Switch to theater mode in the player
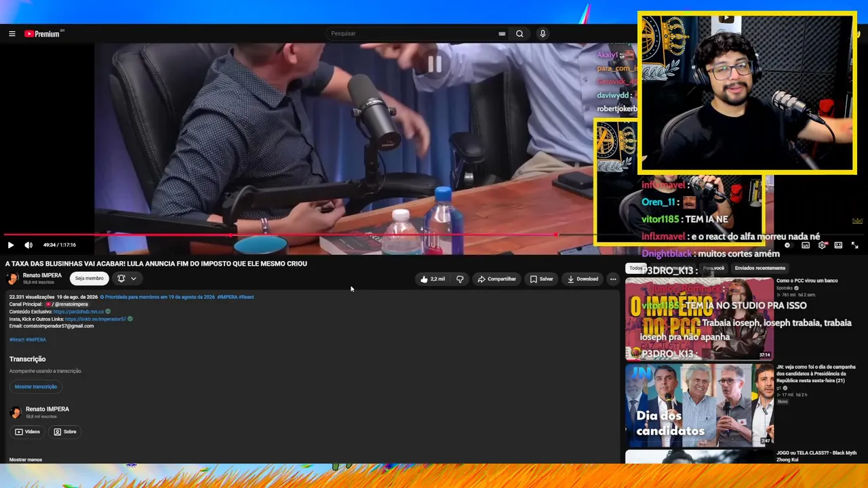868x488 pixels. [x=838, y=245]
